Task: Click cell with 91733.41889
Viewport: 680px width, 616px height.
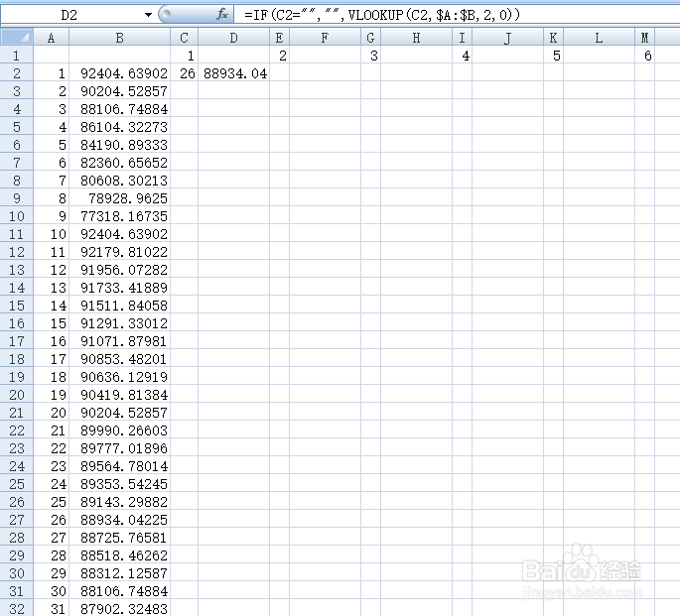Action: tap(120, 288)
